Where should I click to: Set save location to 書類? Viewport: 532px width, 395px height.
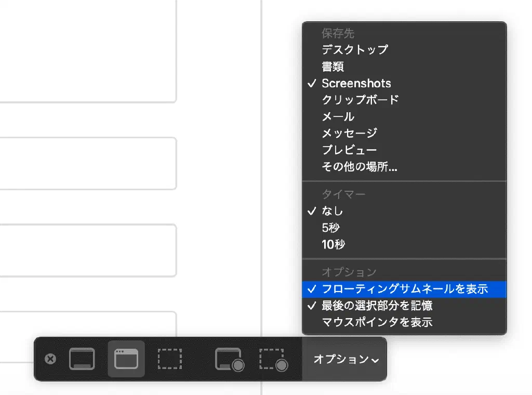tap(332, 67)
